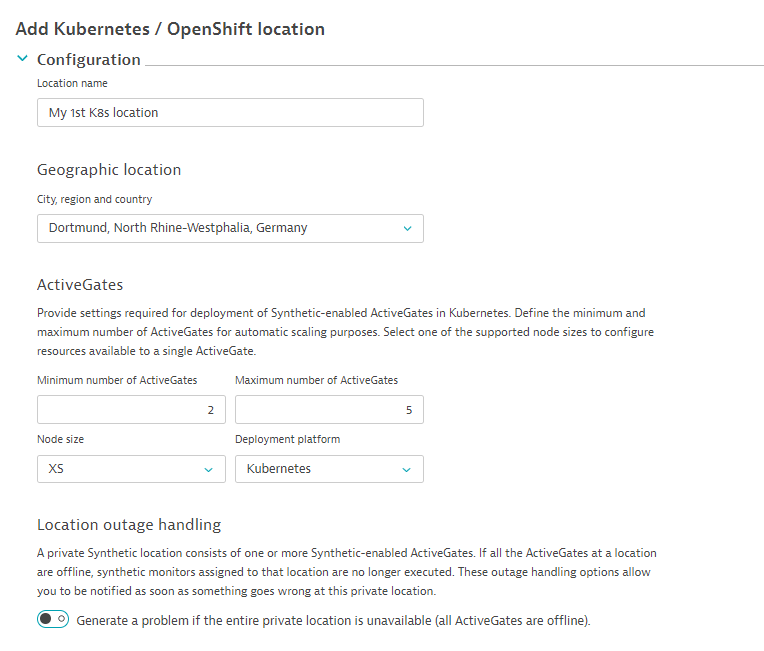Click the City, region and country label
Viewport: 764px width, 651px height.
[x=95, y=199]
